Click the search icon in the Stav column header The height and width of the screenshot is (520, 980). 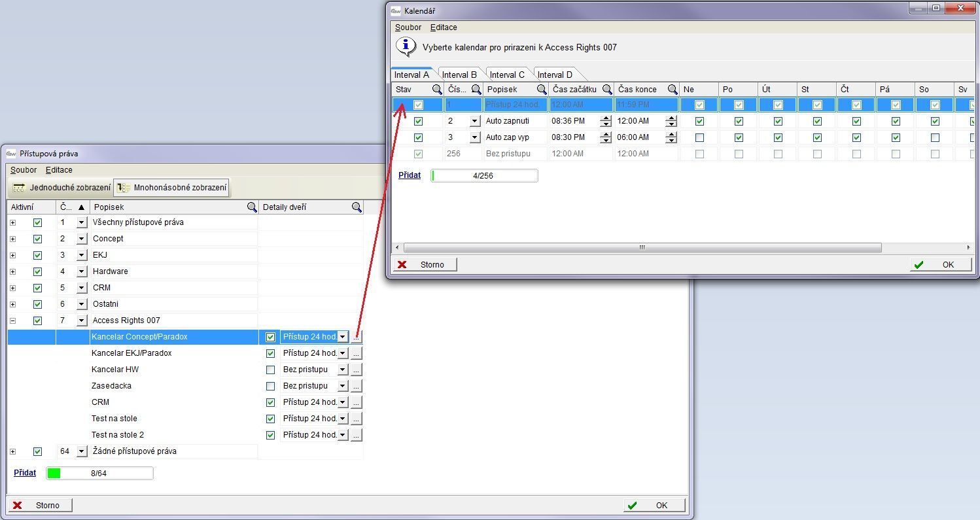[x=436, y=90]
